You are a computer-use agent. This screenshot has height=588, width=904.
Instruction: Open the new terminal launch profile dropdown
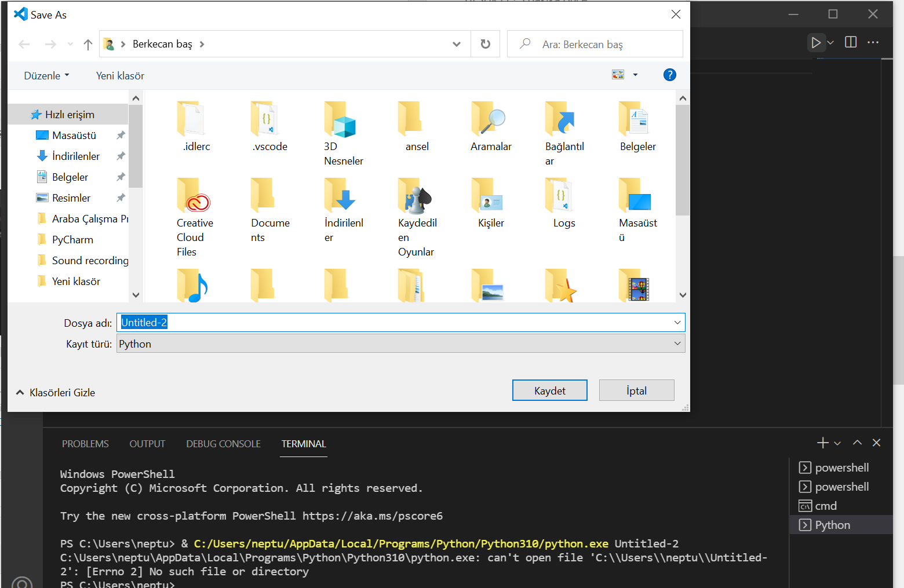tap(837, 443)
